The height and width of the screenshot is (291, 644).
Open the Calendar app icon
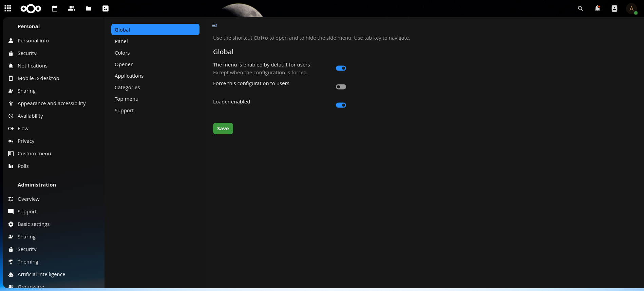[x=55, y=8]
